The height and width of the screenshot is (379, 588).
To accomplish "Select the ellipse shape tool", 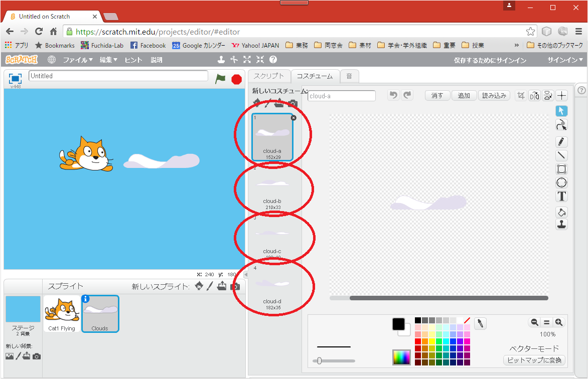I will (562, 182).
